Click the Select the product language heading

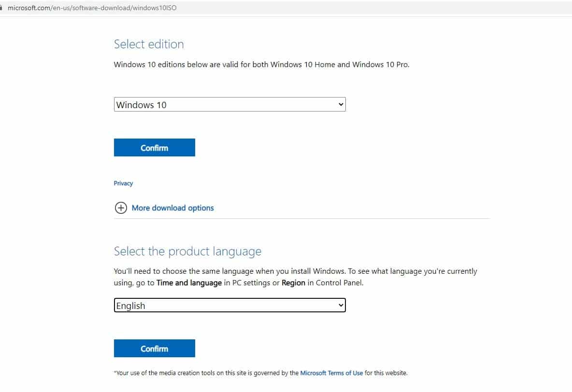187,251
